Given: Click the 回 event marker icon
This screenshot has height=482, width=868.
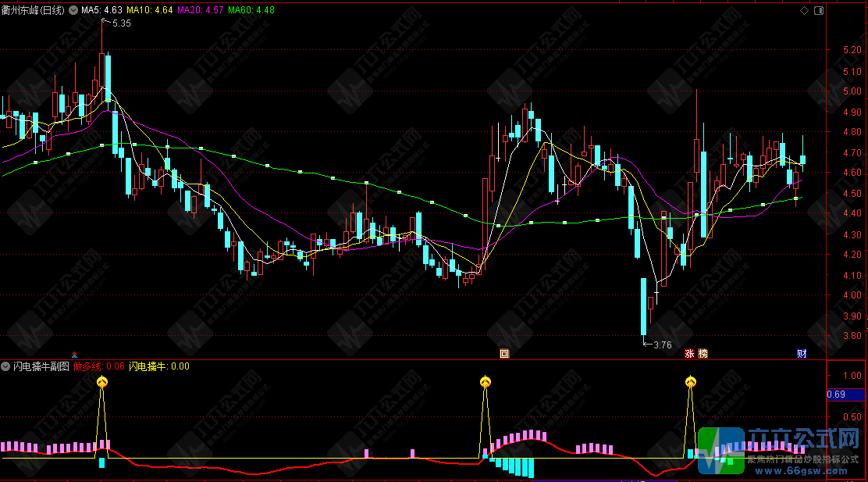Looking at the screenshot, I should point(504,353).
